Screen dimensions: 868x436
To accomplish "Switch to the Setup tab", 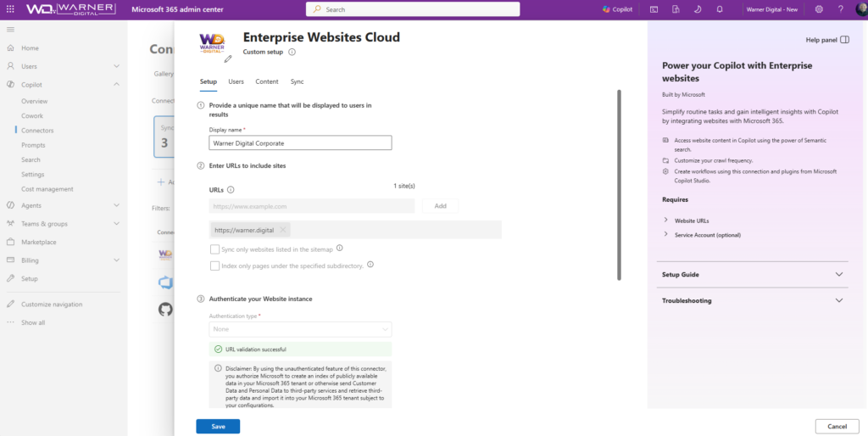I will pyautogui.click(x=209, y=81).
